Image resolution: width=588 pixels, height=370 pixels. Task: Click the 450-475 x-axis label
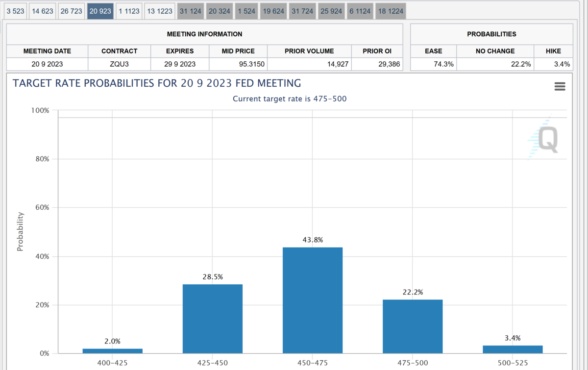(x=313, y=363)
